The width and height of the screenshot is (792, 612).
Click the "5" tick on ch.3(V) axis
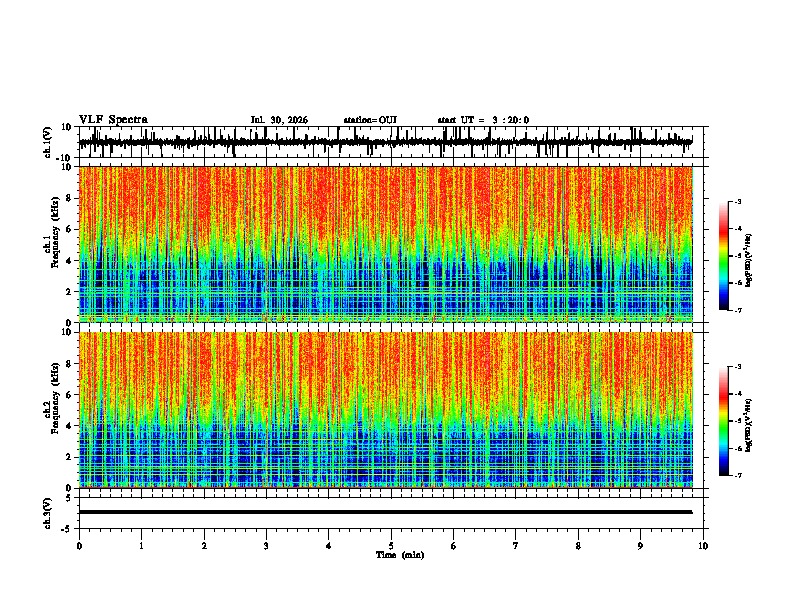click(x=70, y=498)
